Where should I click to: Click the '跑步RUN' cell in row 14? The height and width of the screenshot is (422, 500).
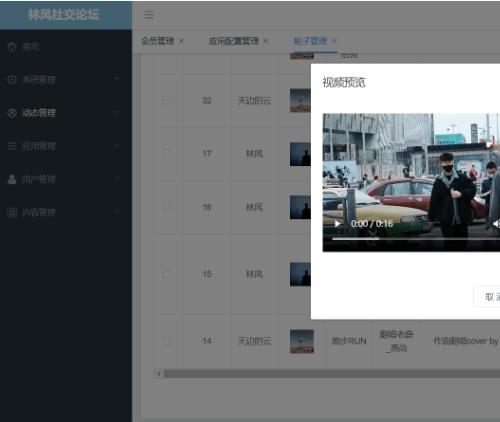pos(349,341)
